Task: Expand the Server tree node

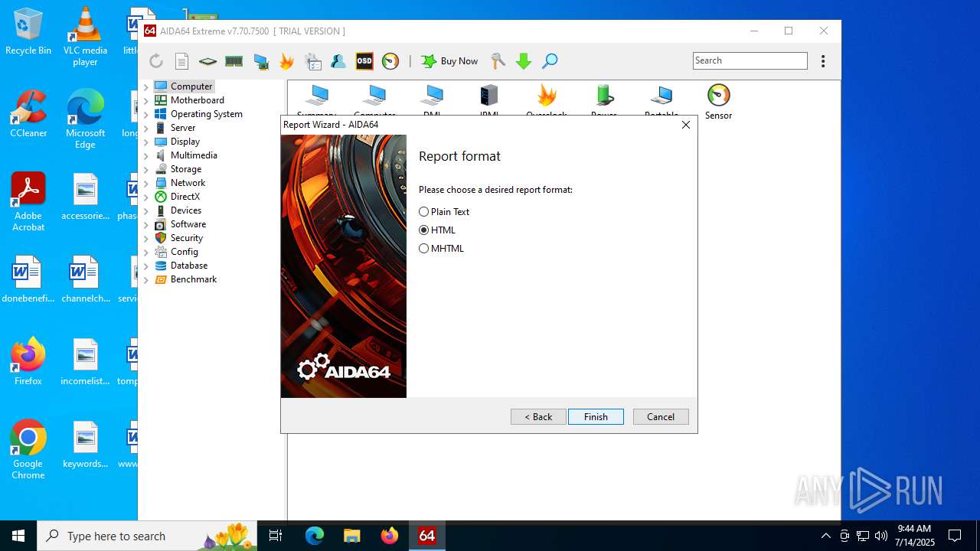Action: 146,128
